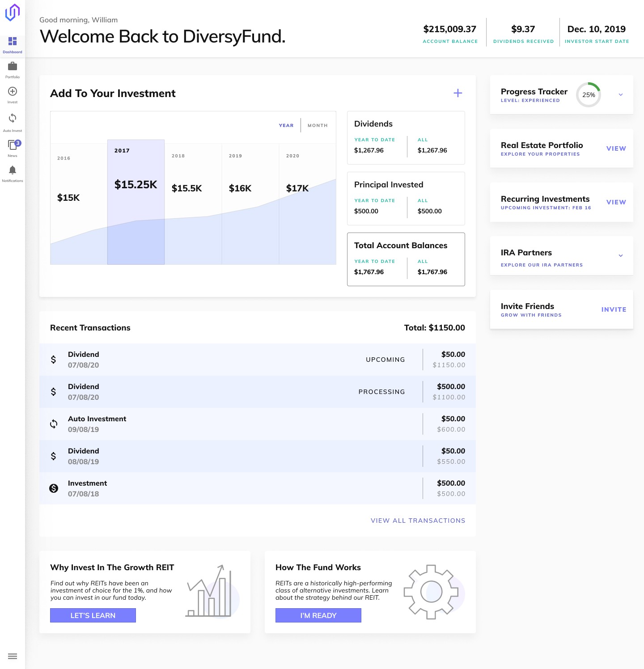Select the Total Account Balances card
The image size is (644, 669).
point(406,259)
